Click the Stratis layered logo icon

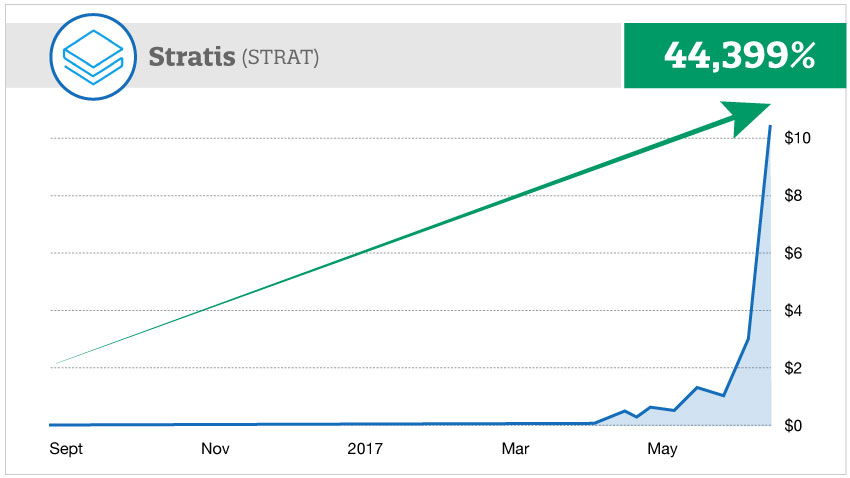pyautogui.click(x=93, y=57)
